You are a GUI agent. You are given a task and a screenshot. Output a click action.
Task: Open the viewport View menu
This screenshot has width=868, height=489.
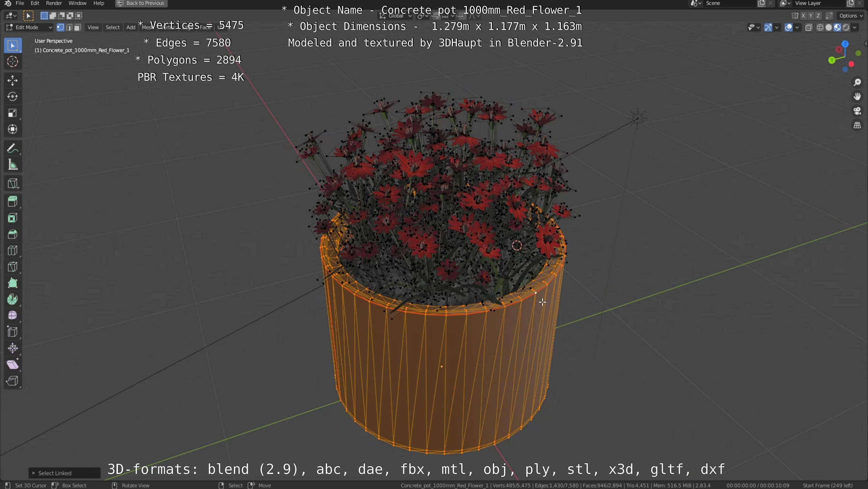93,27
